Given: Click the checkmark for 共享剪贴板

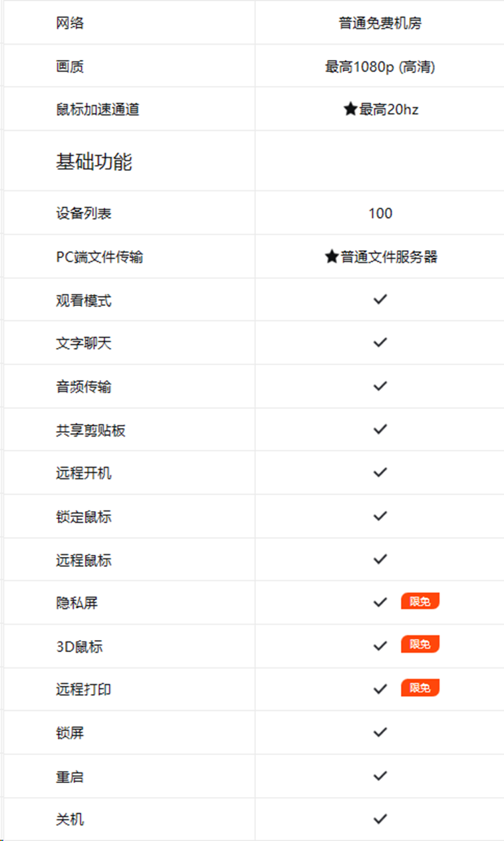Looking at the screenshot, I should [x=380, y=429].
